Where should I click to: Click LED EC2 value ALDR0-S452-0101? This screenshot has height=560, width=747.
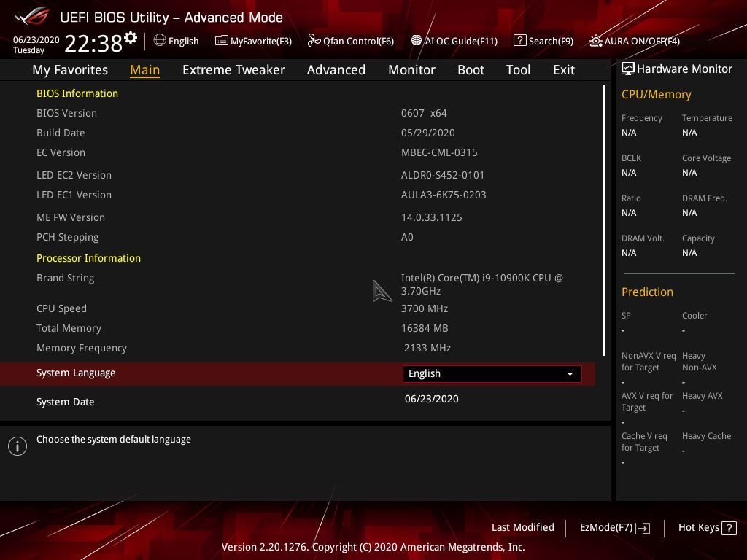443,175
